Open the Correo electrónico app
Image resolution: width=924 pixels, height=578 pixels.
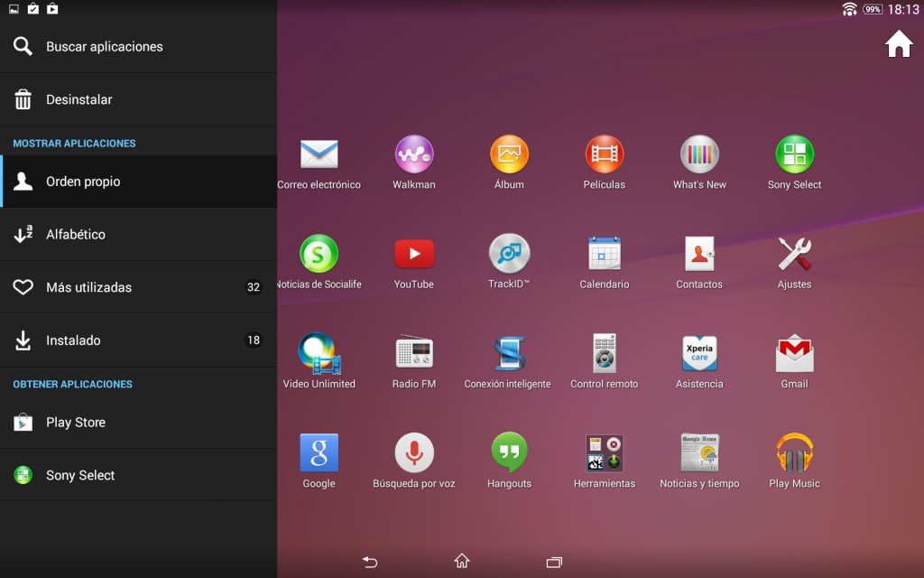pyautogui.click(x=319, y=154)
